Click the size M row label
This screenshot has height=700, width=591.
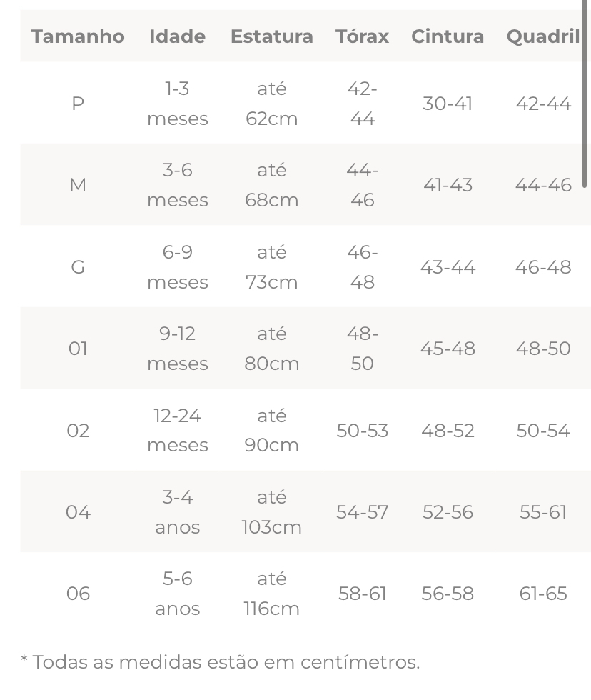pos(78,185)
